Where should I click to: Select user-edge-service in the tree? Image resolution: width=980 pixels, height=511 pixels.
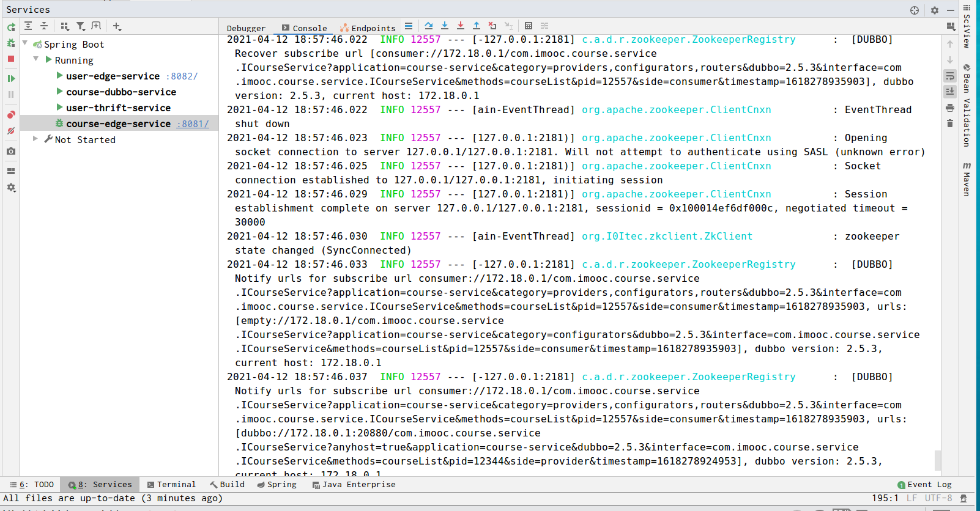point(113,76)
